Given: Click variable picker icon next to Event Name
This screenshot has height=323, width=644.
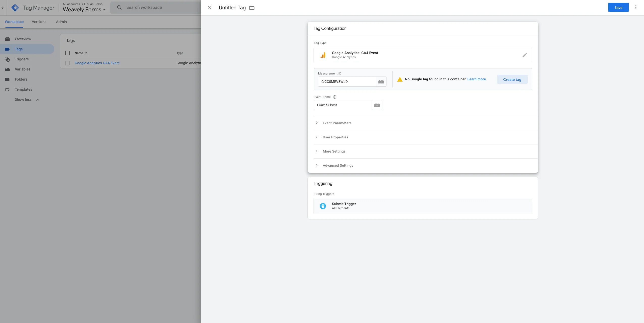Looking at the screenshot, I should pyautogui.click(x=377, y=105).
